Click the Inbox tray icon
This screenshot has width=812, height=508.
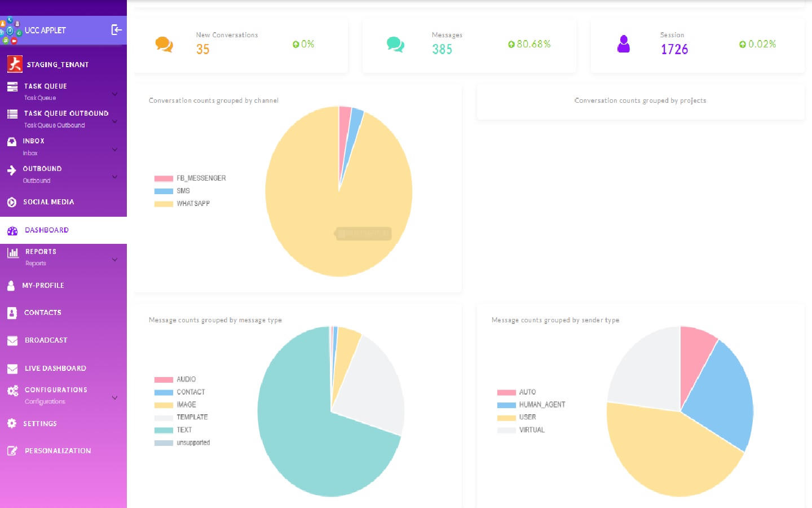coord(12,142)
